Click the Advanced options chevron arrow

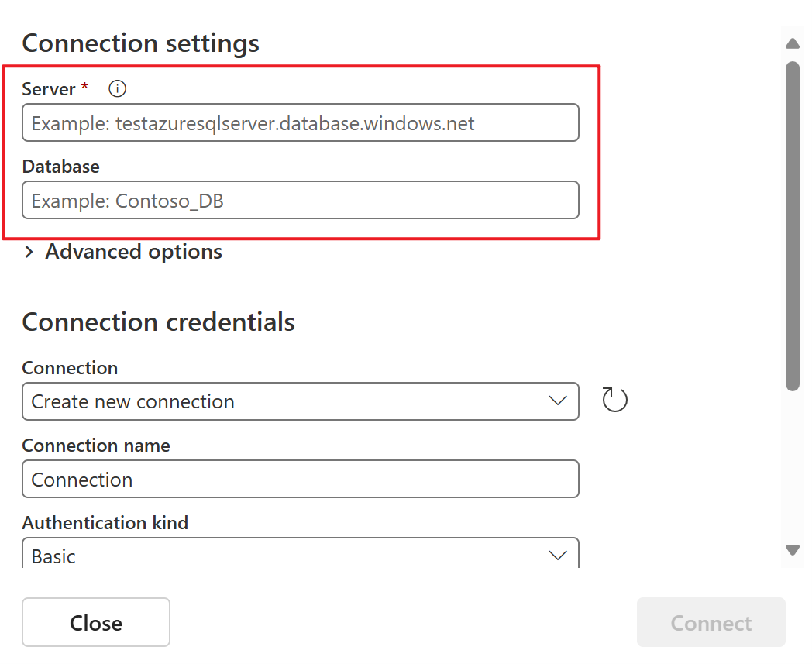pyautogui.click(x=29, y=252)
